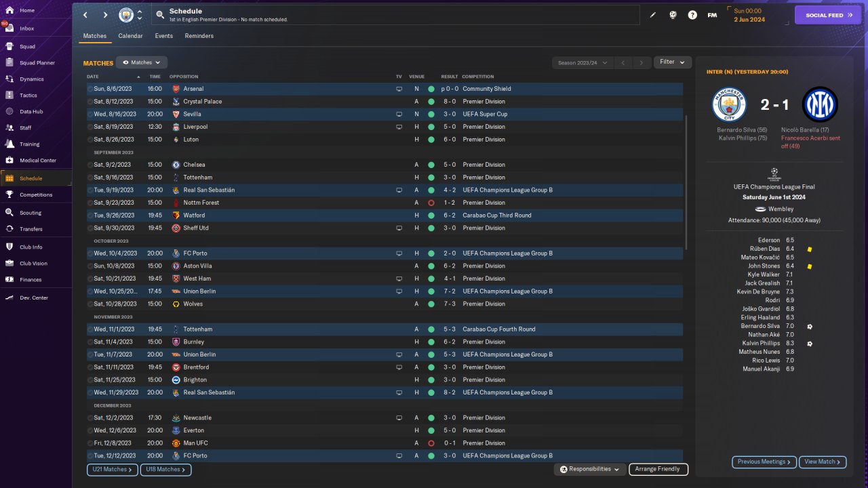Switch to the Calendar tab
This screenshot has height=488, width=868.
point(130,36)
